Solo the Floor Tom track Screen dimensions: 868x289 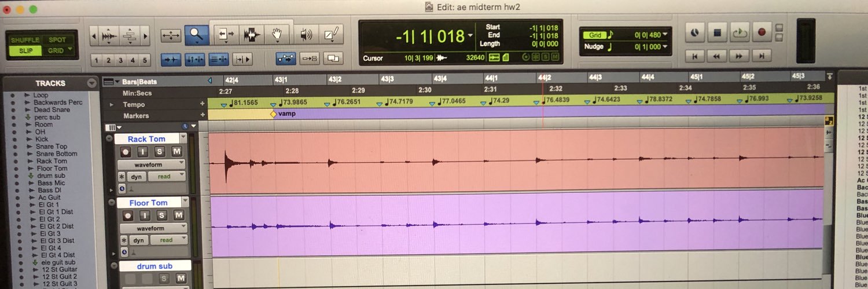click(161, 215)
